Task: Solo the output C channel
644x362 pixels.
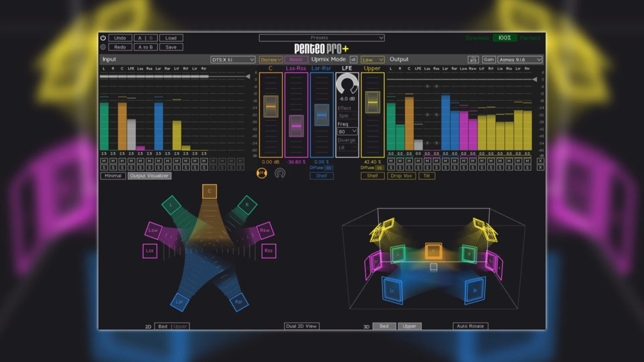Action: tap(409, 167)
